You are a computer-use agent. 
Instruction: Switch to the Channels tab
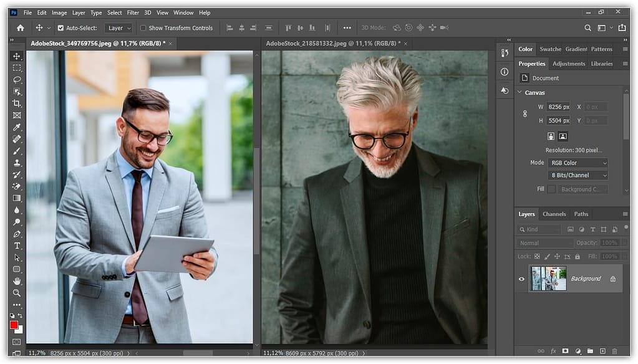[x=554, y=214]
